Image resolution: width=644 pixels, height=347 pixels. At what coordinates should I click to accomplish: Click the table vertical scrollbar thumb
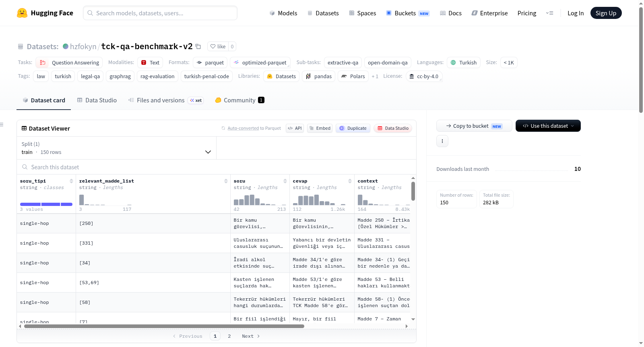(413, 191)
